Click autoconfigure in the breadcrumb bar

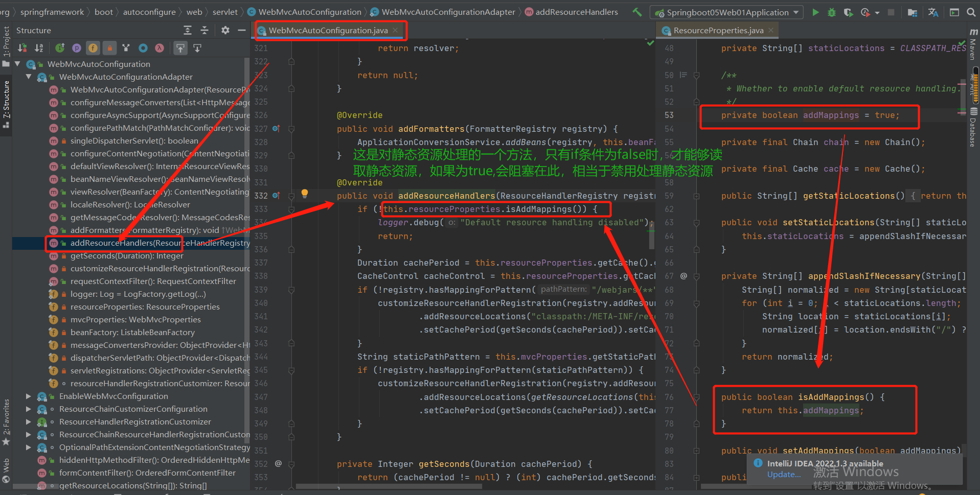pyautogui.click(x=149, y=12)
